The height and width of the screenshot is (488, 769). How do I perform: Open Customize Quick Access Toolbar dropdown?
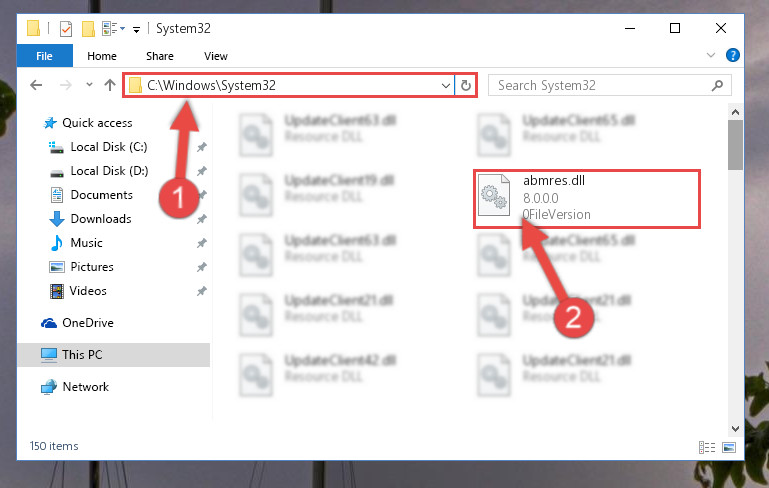tap(136, 30)
